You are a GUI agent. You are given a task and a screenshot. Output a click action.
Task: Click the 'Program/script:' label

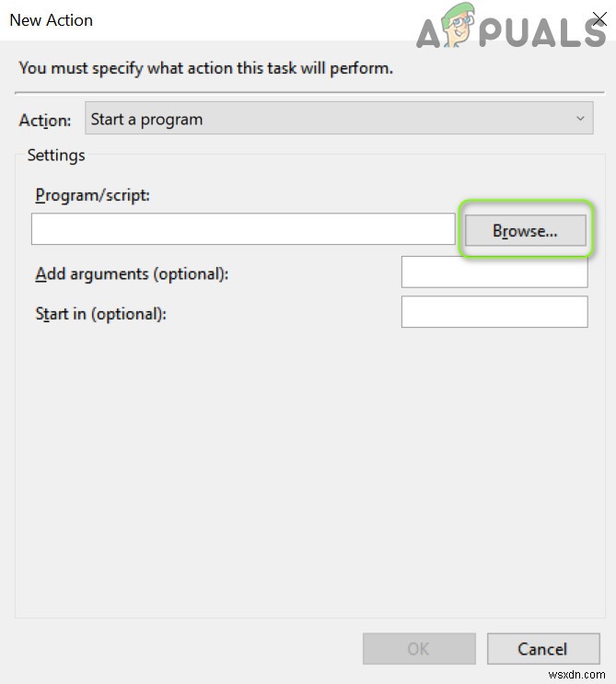pos(92,195)
